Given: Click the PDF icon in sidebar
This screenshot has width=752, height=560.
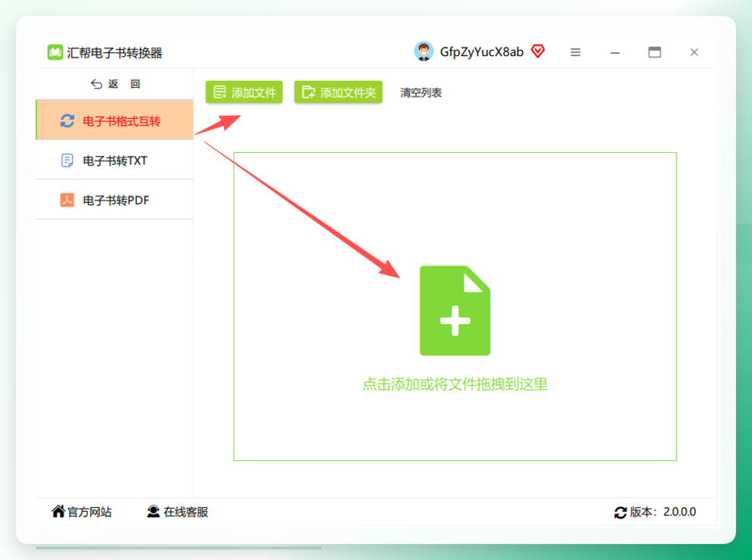Looking at the screenshot, I should [67, 200].
